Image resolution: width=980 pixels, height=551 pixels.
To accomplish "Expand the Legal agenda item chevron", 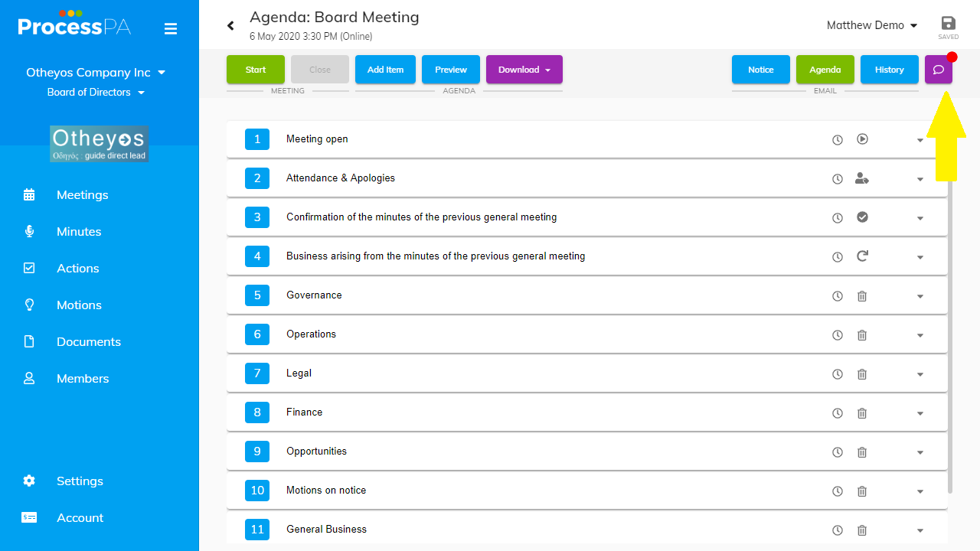I will coord(920,374).
